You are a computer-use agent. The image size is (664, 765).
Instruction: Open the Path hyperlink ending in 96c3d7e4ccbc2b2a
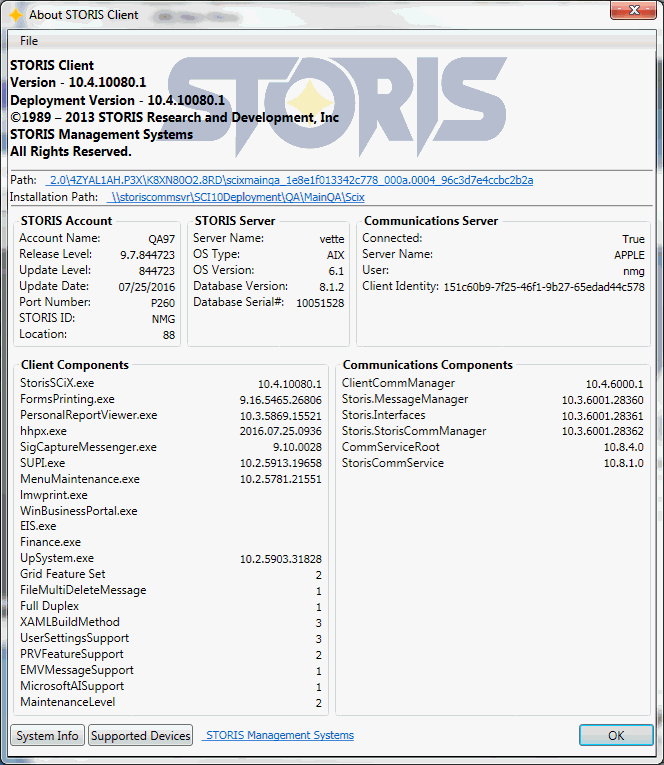[290, 180]
